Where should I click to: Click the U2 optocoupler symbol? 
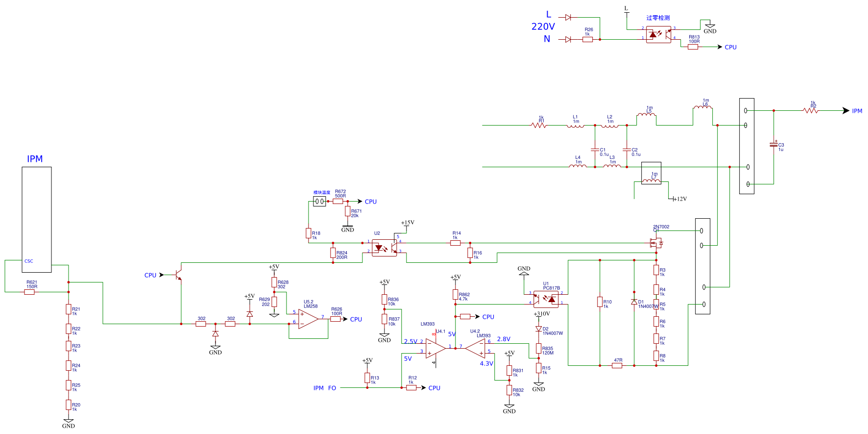click(385, 248)
